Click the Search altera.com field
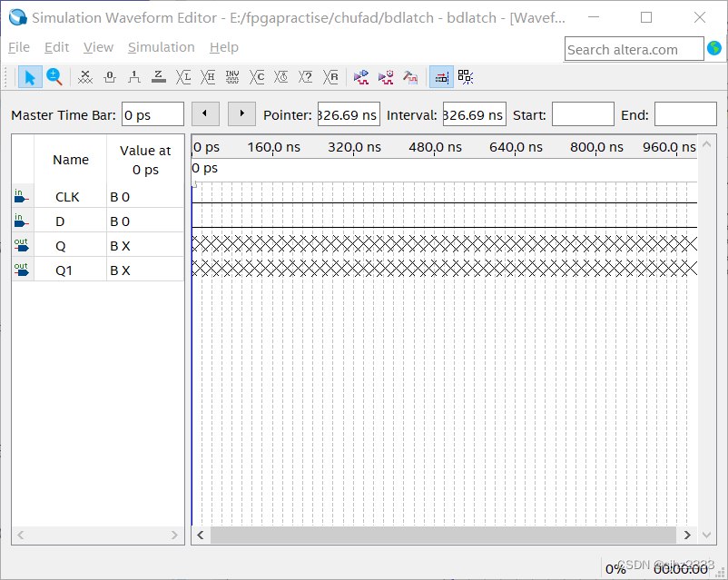728x580 pixels. (634, 49)
